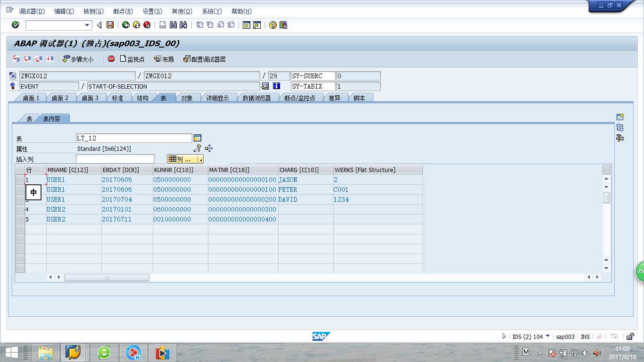
Task: Click the horizontal scrollbar thumb under table
Action: point(107,277)
